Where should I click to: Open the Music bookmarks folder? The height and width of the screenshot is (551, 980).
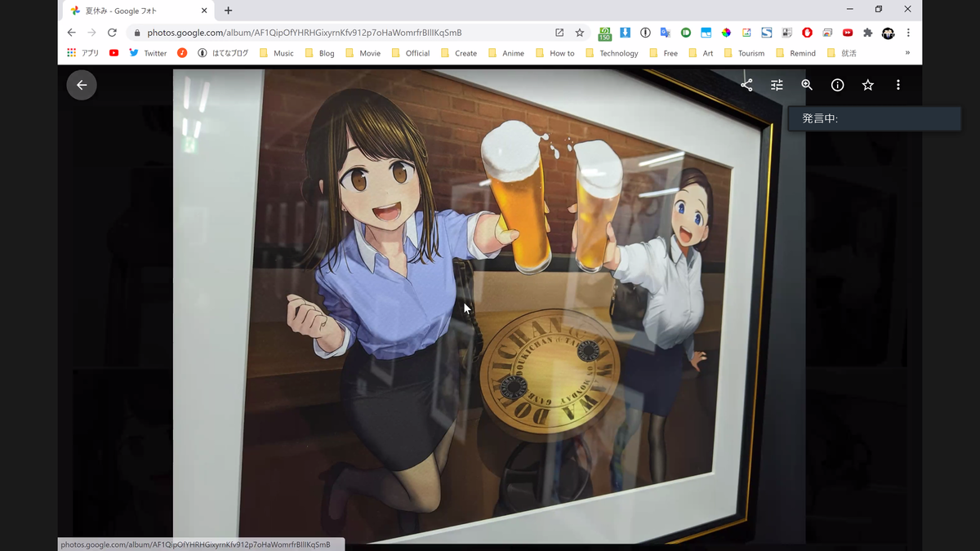coord(276,53)
